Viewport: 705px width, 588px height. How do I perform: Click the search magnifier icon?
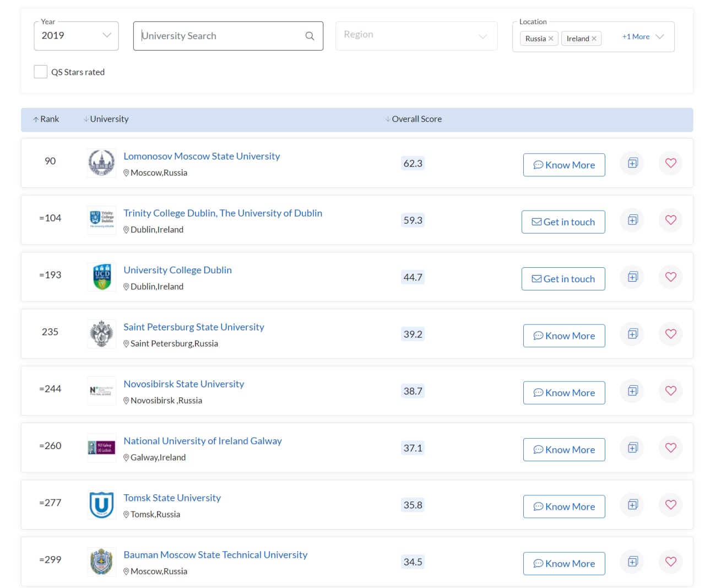point(310,36)
